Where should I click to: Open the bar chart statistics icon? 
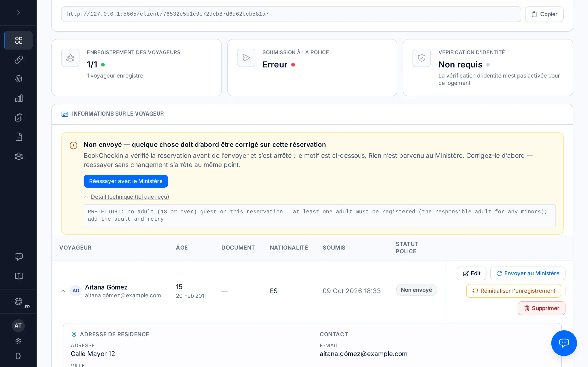pos(18,98)
